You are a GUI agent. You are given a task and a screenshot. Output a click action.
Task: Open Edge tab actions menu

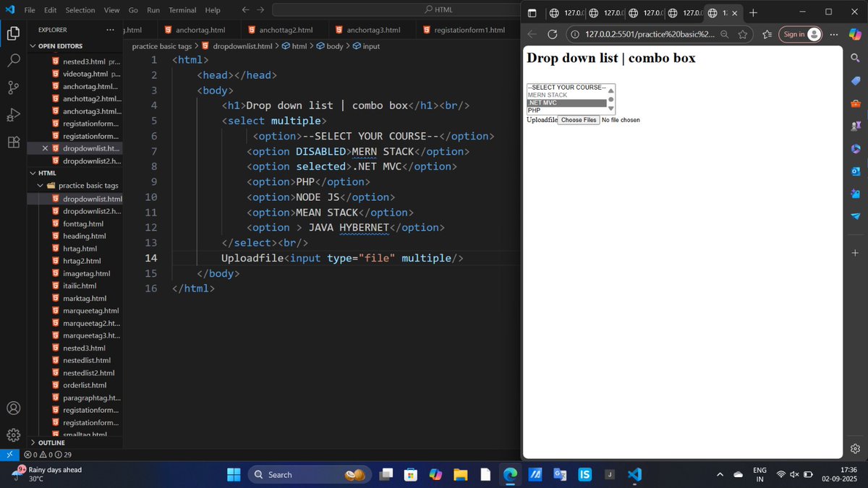tap(532, 12)
